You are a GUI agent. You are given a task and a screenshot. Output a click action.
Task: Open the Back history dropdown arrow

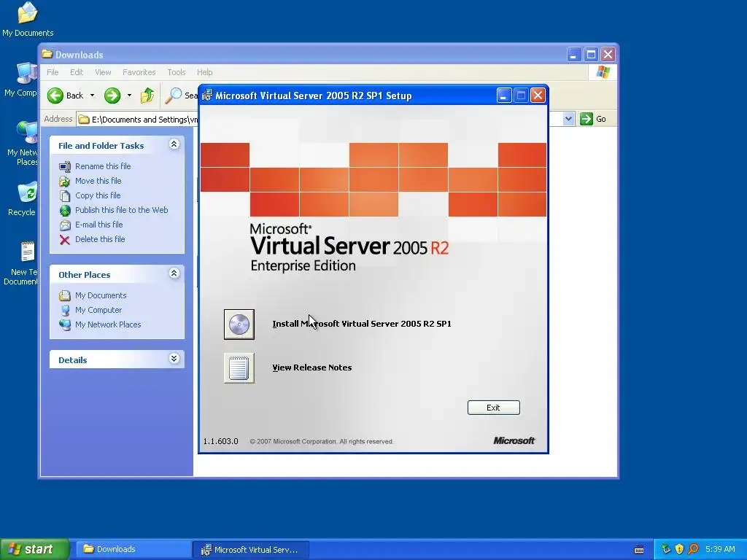coord(92,96)
